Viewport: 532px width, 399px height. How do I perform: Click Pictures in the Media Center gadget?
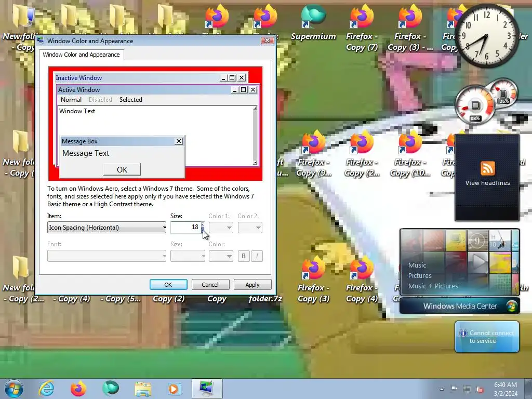pyautogui.click(x=420, y=275)
